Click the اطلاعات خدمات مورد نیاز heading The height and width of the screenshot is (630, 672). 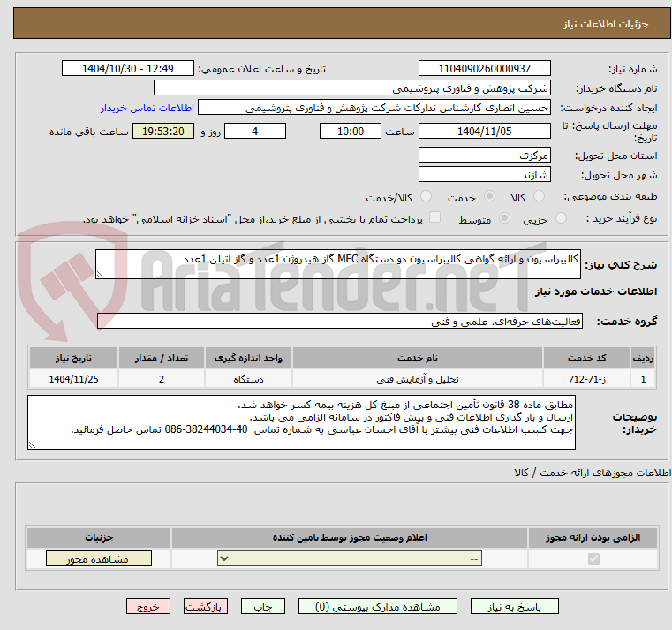point(596,292)
